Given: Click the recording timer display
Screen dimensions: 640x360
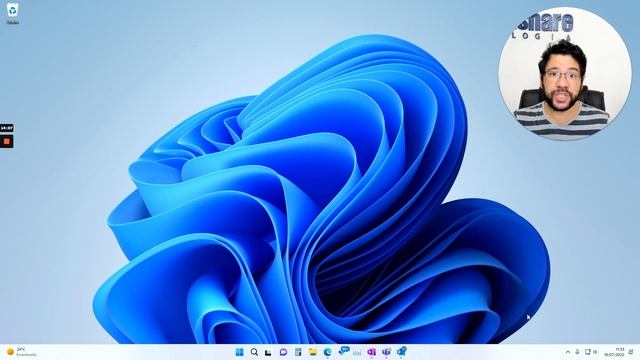Looking at the screenshot, I should [7, 128].
